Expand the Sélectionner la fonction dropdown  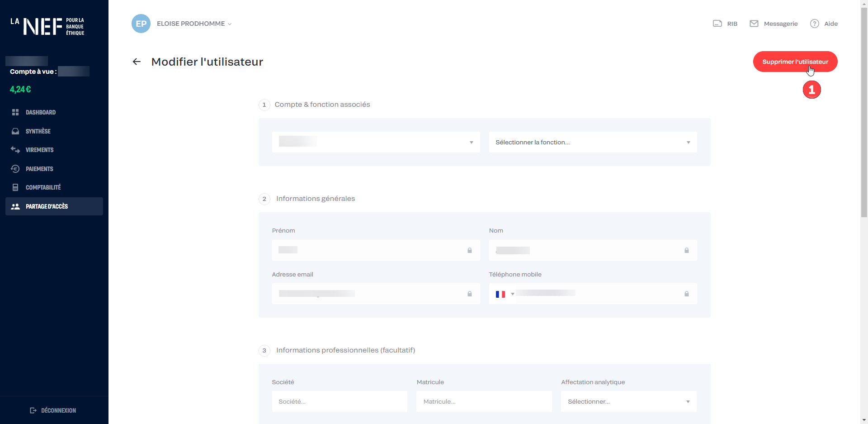(x=592, y=142)
